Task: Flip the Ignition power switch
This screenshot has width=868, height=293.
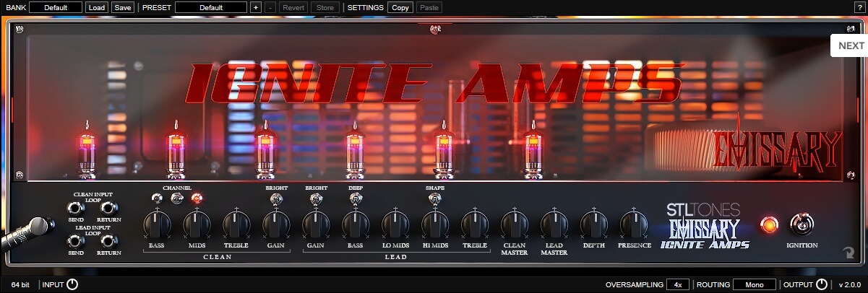Action: [802, 225]
